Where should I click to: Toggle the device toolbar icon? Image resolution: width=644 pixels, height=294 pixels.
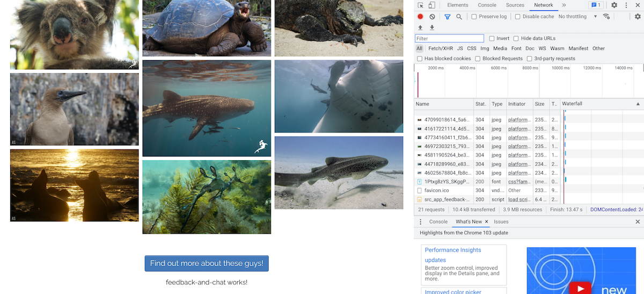coord(431,5)
